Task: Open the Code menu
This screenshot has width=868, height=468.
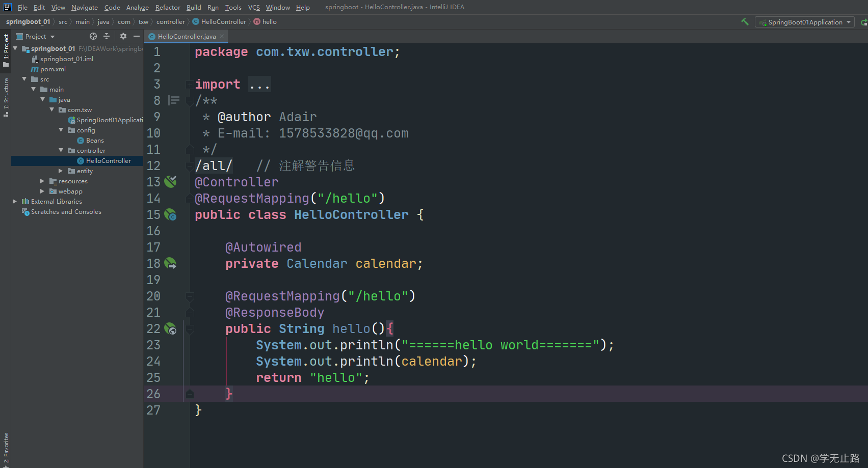Action: coord(112,7)
